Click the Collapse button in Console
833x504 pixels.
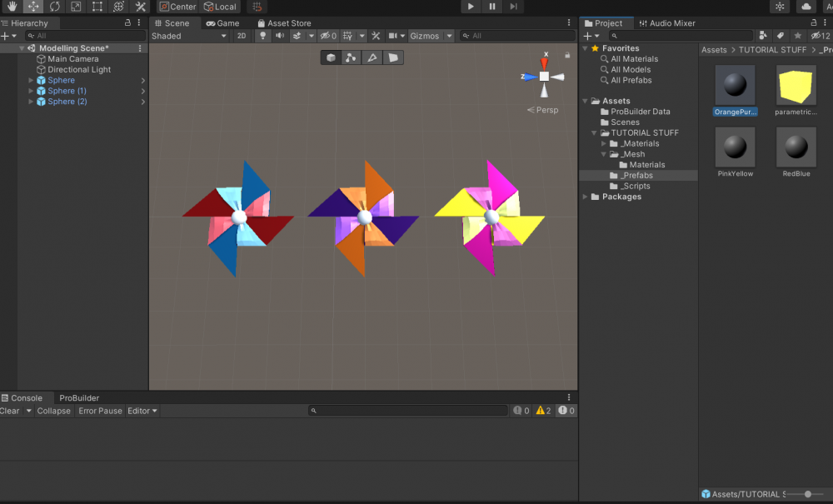tap(53, 411)
